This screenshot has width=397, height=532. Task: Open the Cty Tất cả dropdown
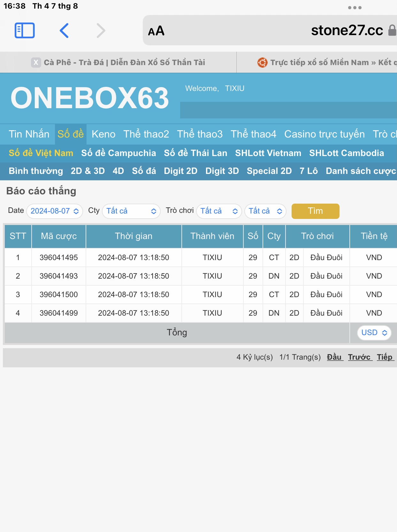point(131,211)
